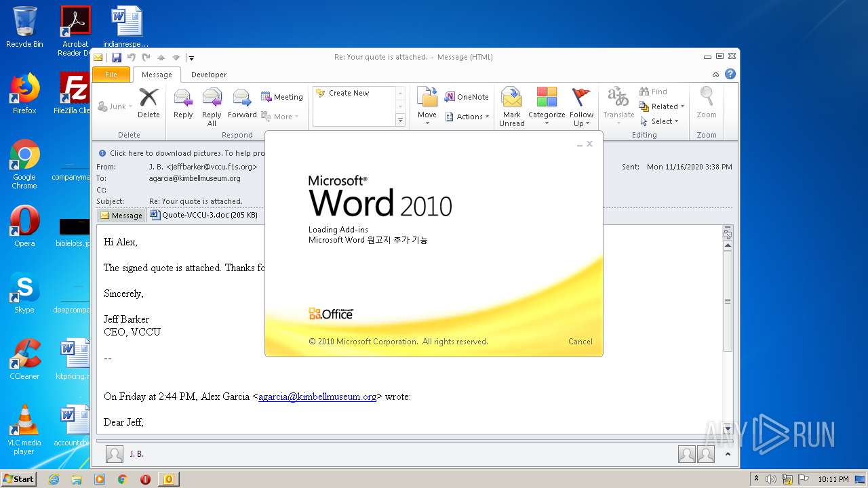Image resolution: width=868 pixels, height=488 pixels.
Task: Open the Quote-VCCU-3.doc attachment
Action: [x=204, y=215]
